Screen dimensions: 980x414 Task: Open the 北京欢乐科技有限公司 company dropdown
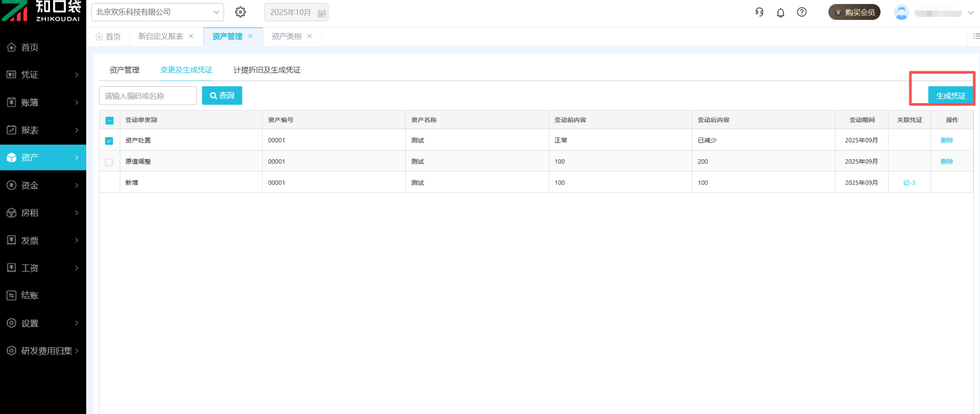point(157,12)
